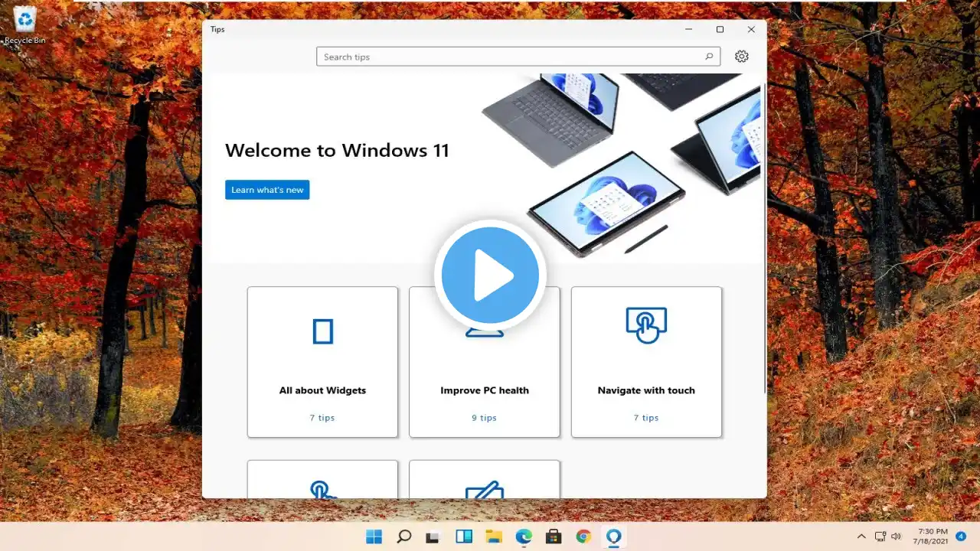This screenshot has width=980, height=551.
Task: Open File Explorer from taskbar
Action: coord(494,536)
